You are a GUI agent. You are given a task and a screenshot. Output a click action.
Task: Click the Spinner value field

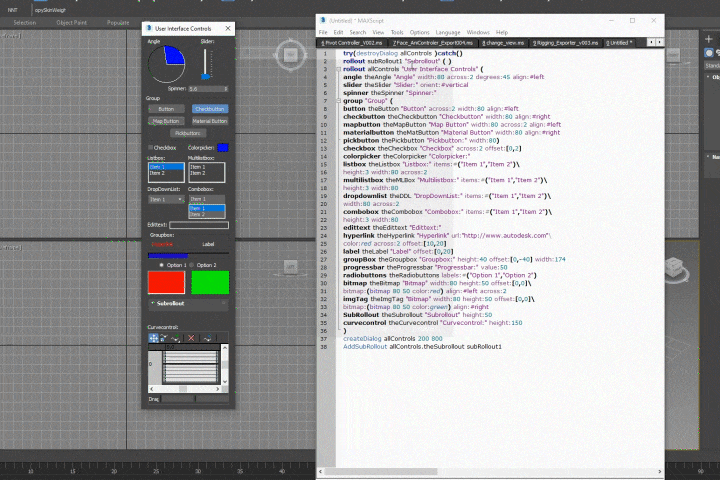coord(206,89)
